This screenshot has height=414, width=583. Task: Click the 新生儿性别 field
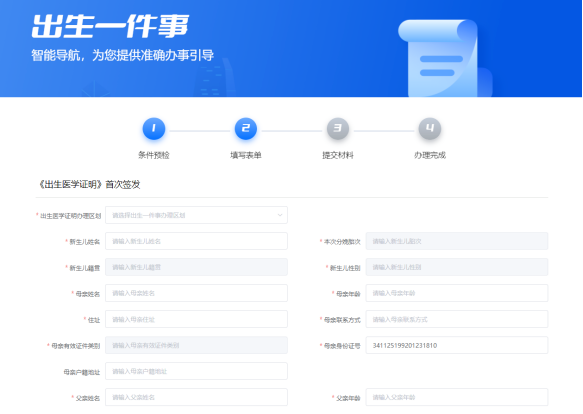[x=457, y=267]
